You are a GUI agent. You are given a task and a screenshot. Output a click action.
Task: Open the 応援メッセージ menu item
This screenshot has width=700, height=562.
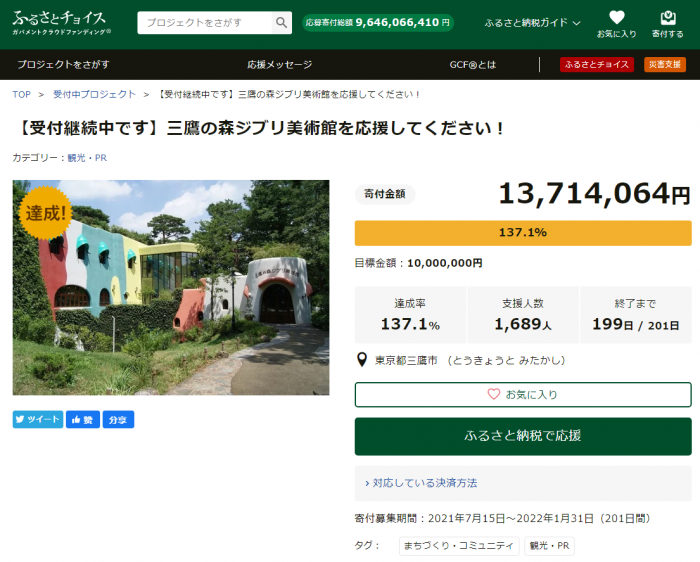click(280, 65)
